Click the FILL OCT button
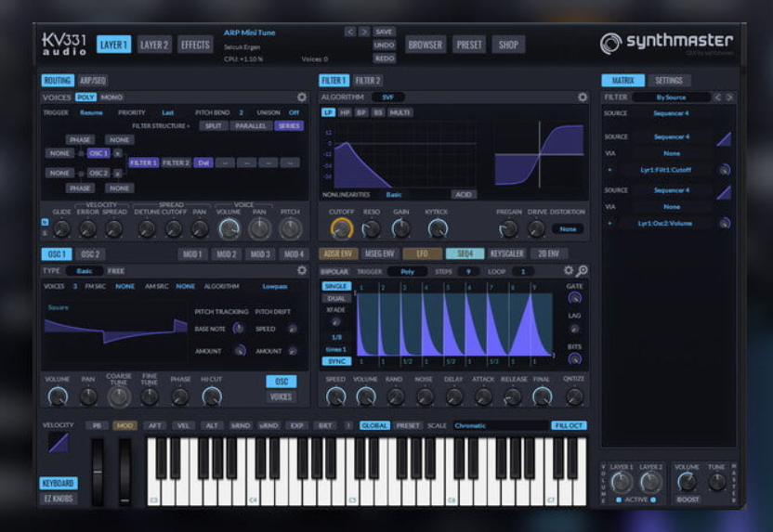The width and height of the screenshot is (773, 532). pos(569,425)
